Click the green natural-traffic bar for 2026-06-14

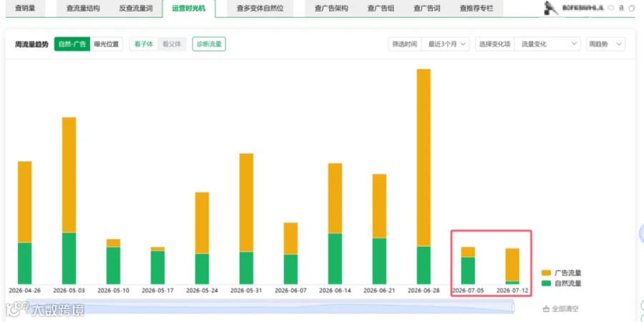(335, 259)
